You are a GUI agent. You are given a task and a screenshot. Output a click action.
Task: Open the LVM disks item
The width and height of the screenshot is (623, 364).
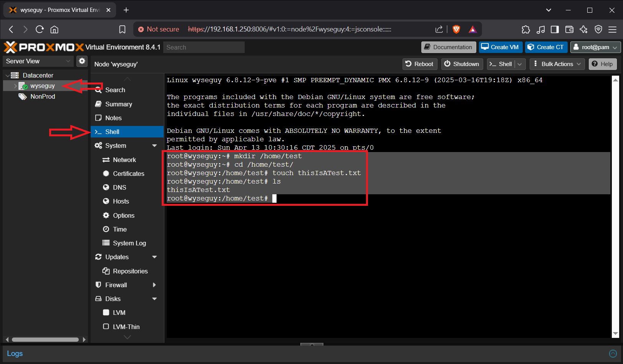pyautogui.click(x=127, y=313)
